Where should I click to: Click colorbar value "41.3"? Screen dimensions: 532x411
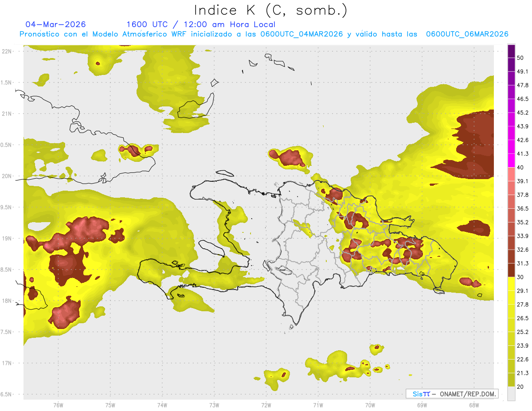coord(523,154)
